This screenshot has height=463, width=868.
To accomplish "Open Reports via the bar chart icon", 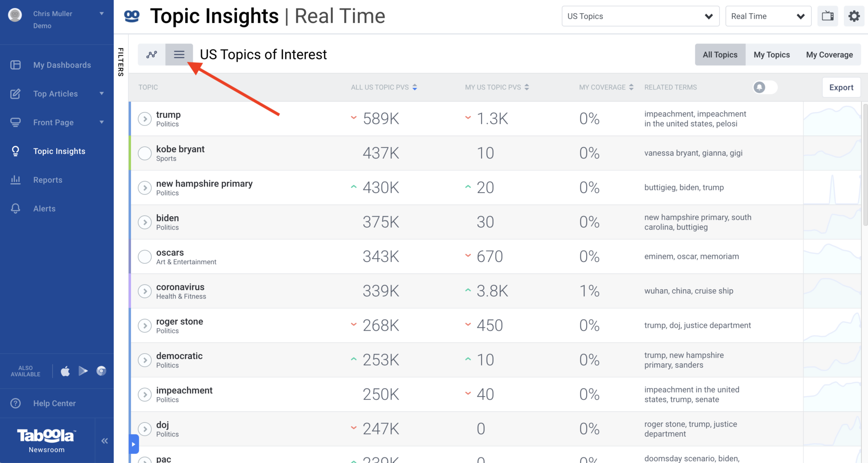I will coord(15,180).
